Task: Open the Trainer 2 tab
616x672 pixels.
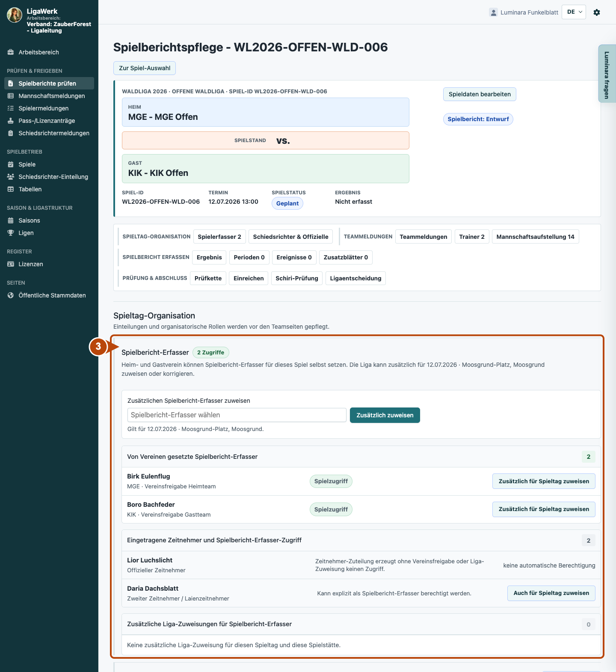Action: tap(472, 237)
